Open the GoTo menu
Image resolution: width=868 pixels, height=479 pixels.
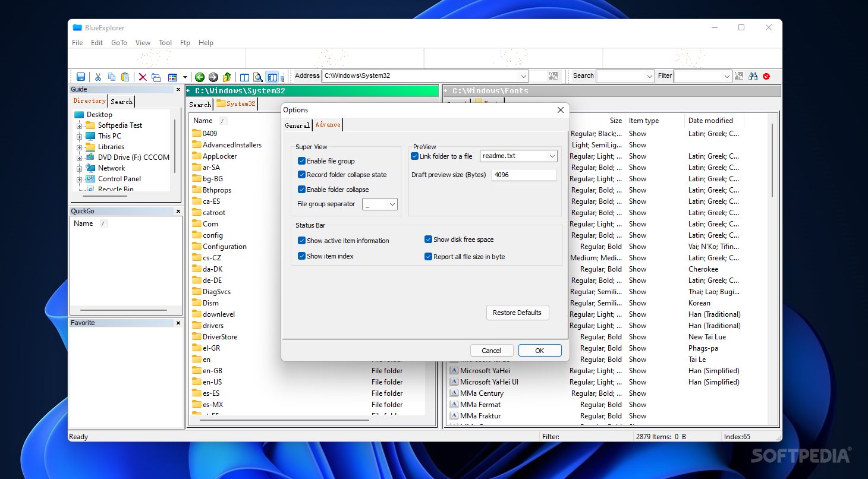(x=119, y=43)
